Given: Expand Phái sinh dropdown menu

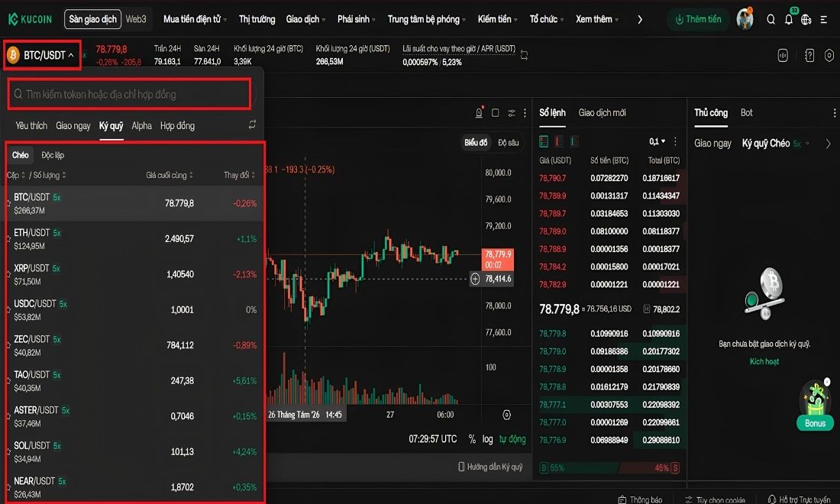Looking at the screenshot, I should pos(357,19).
